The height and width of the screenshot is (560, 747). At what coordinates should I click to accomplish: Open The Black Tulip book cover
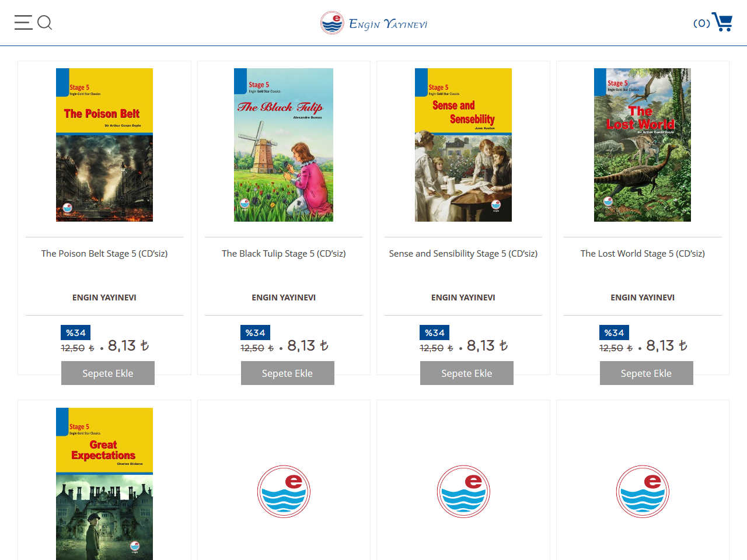pos(284,145)
